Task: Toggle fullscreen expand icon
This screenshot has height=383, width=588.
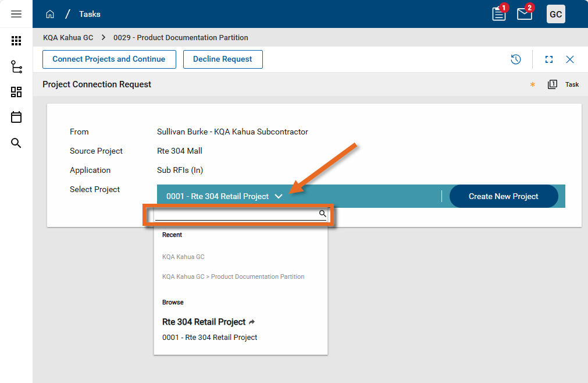Action: tap(548, 59)
